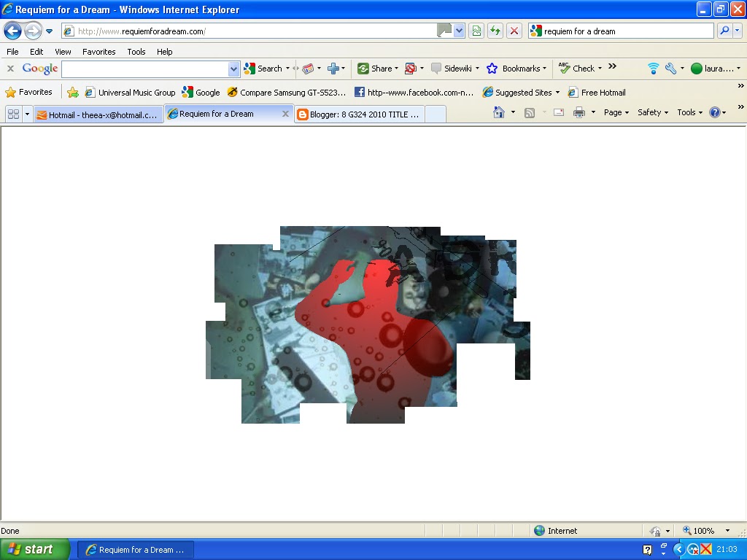Switch to the Blogger G324 2010 tab
Screen dimensions: 747x560
pos(359,114)
